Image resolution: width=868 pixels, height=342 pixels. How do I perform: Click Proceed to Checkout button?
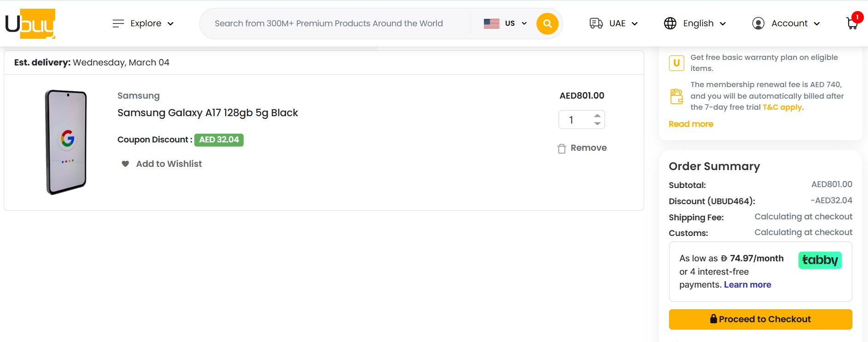pyautogui.click(x=760, y=319)
